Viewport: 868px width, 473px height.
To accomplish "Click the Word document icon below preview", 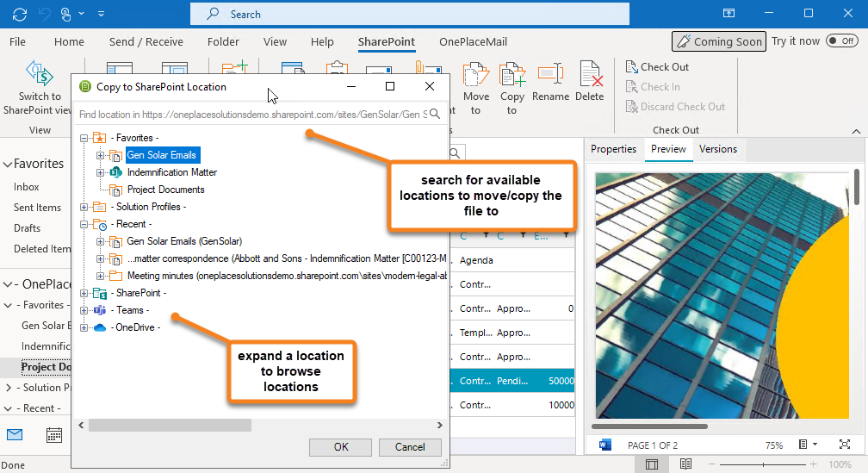I will tap(605, 445).
